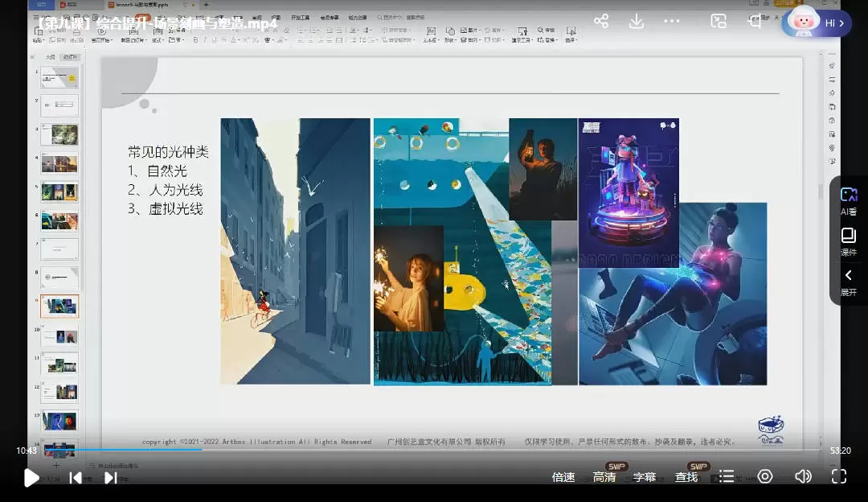
Task: Select slide 13 thumbnail
Action: tap(59, 421)
